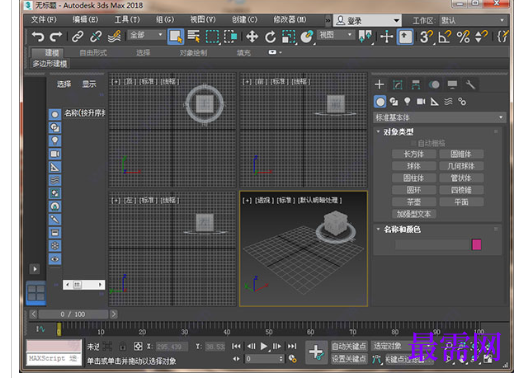
Task: Click the Go to End playback button
Action: coord(292,346)
